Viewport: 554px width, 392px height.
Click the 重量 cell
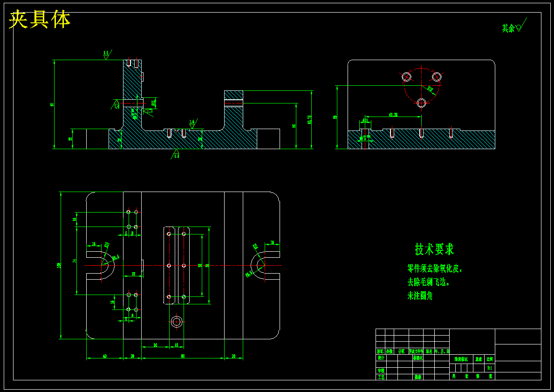click(479, 359)
